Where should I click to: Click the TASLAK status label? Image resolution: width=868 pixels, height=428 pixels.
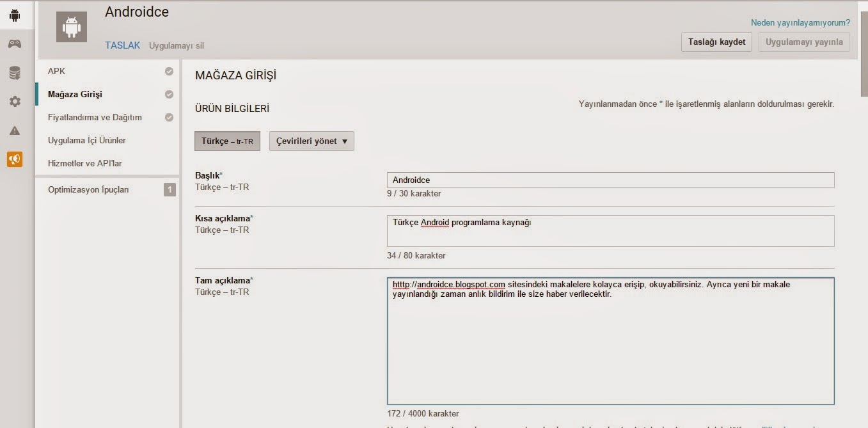point(122,45)
